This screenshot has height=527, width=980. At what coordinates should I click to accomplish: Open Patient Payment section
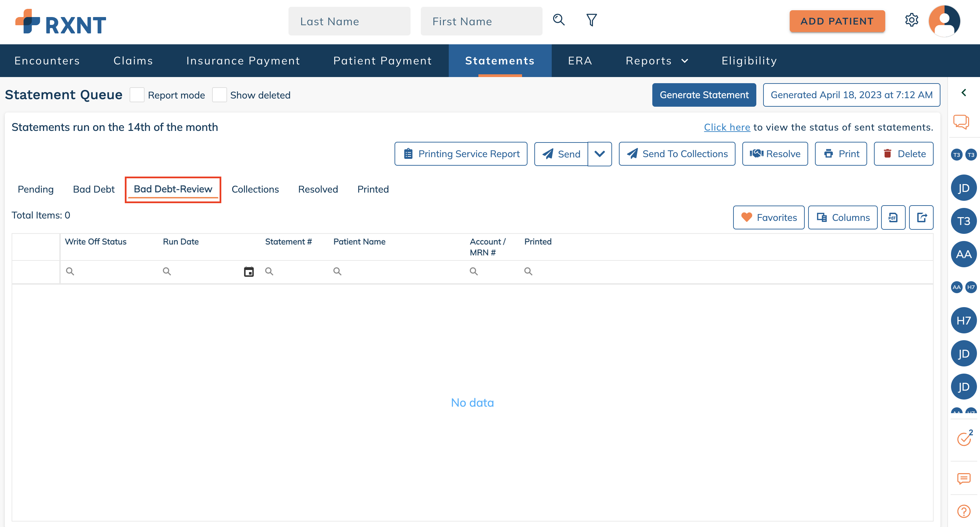383,61
